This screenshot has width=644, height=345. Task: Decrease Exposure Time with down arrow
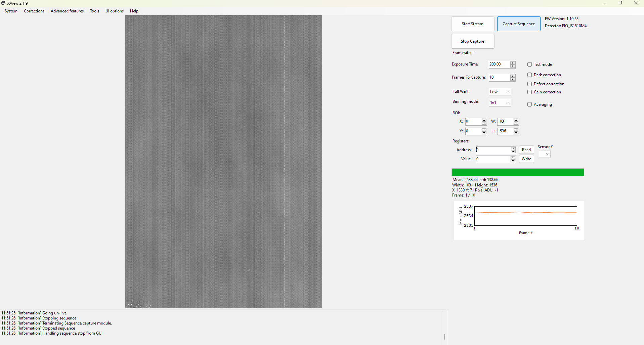click(x=513, y=66)
